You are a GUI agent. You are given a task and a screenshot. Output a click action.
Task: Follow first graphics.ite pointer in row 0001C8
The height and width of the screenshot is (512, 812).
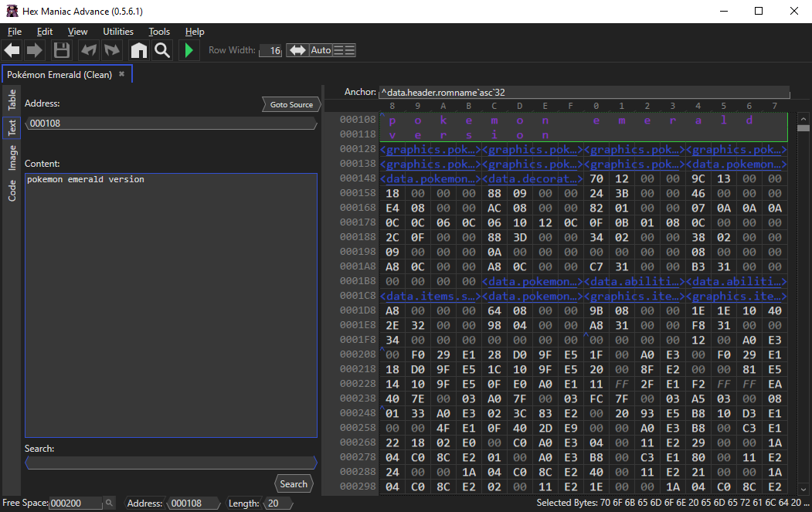(635, 296)
